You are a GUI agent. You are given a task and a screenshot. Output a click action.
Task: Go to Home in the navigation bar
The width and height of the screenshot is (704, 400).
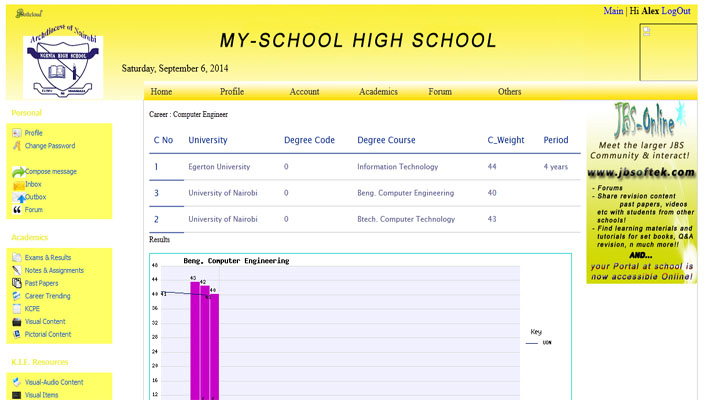[x=161, y=92]
